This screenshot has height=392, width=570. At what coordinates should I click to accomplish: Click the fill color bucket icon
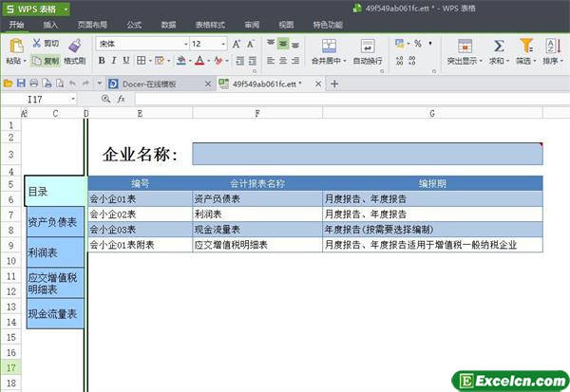(181, 61)
